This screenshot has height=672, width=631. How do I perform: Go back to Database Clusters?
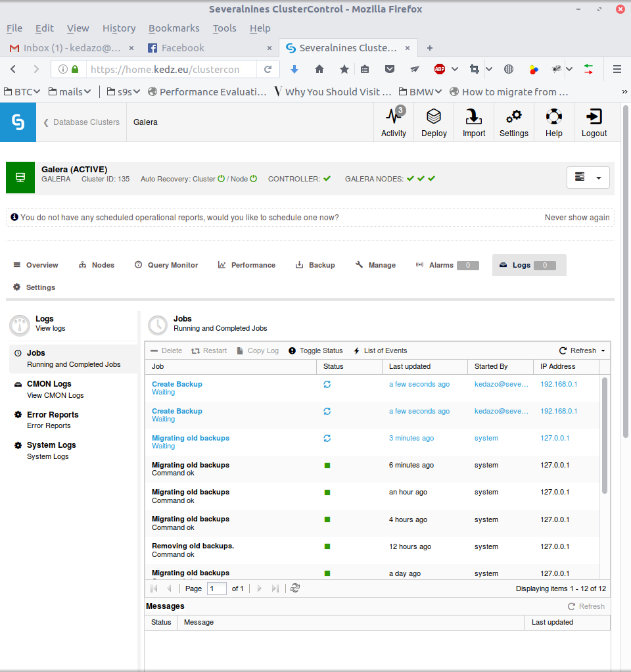pos(82,122)
